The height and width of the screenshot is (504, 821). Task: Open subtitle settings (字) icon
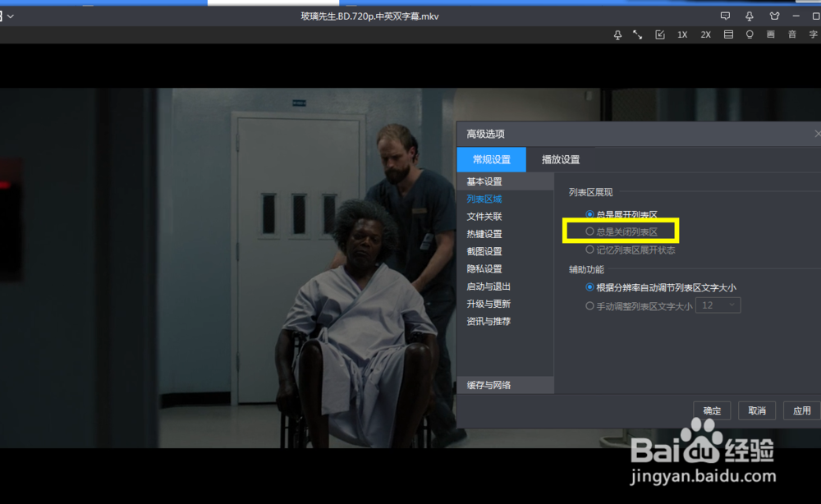pos(813,34)
